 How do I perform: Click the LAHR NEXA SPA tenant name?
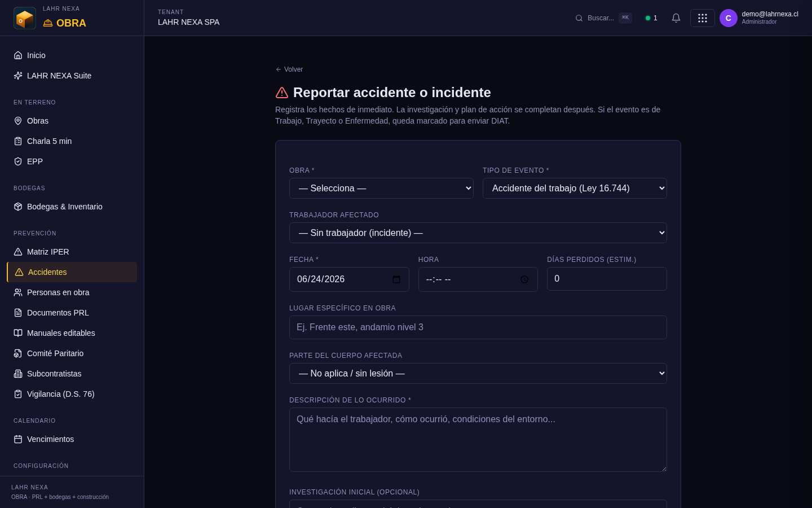tap(189, 22)
